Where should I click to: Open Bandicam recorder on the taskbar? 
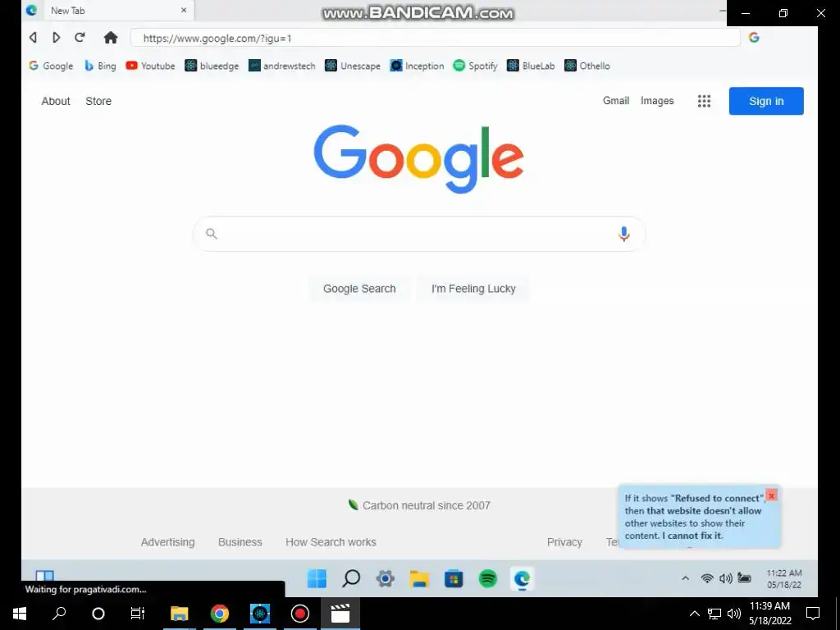300,614
